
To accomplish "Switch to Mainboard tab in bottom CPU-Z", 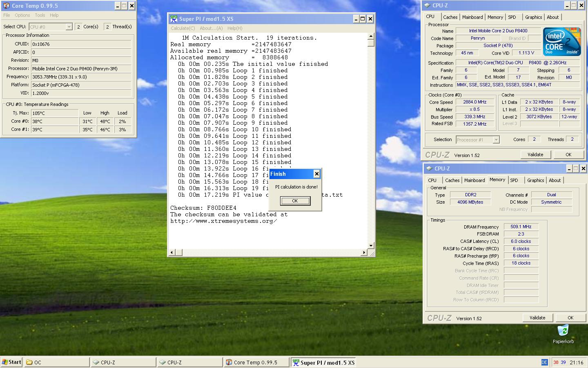I will [x=474, y=180].
